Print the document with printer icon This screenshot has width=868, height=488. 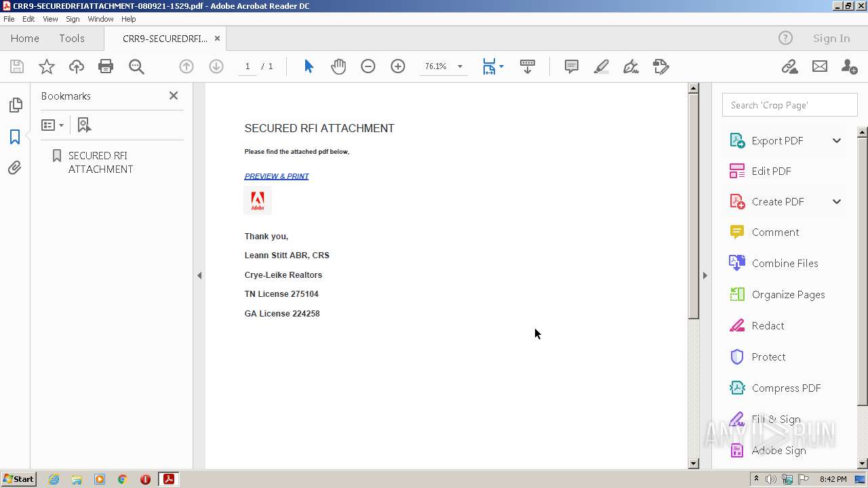pos(106,66)
